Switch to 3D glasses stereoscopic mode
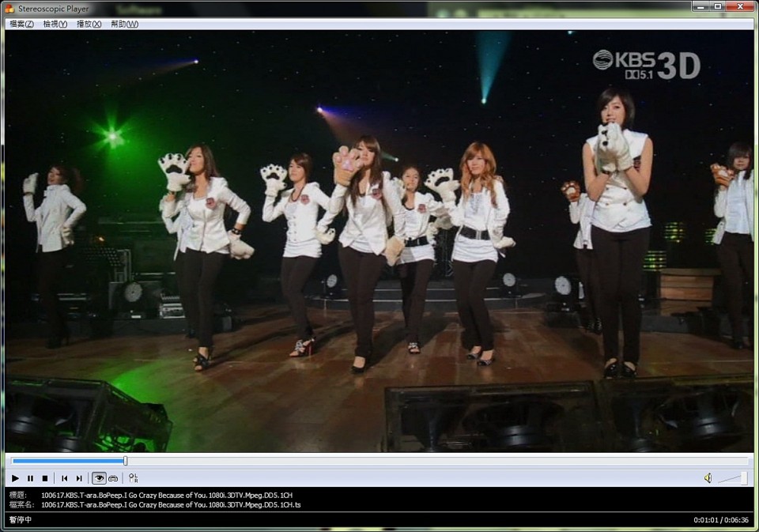Viewport: 759px width, 532px height. click(113, 478)
